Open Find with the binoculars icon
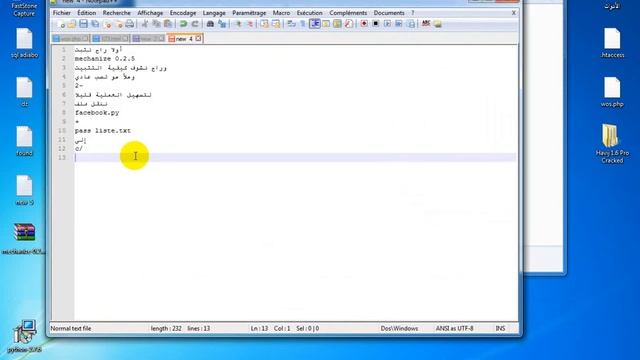 click(210, 24)
